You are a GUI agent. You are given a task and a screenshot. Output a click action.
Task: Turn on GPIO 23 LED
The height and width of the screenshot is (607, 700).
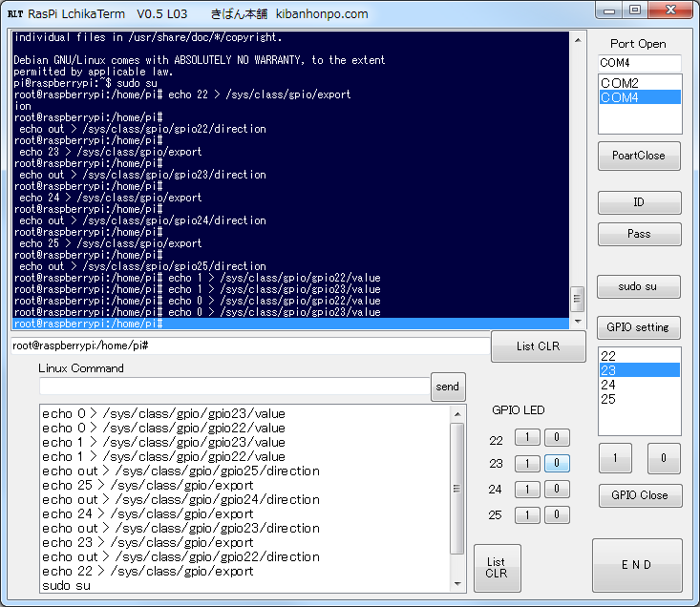pos(527,464)
